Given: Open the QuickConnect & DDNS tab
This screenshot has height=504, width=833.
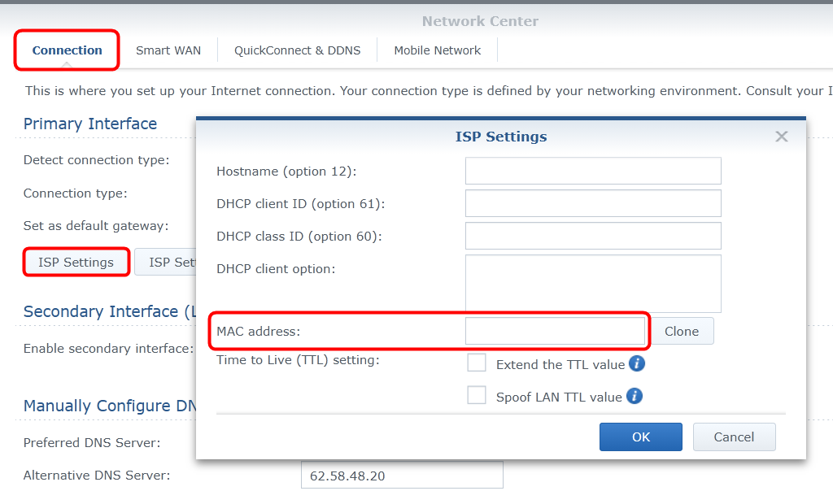Looking at the screenshot, I should (297, 50).
